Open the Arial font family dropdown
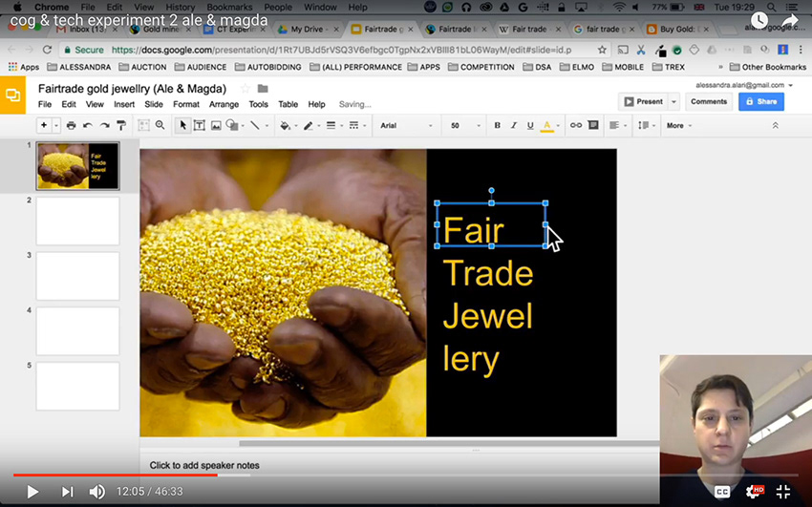Screen dimensions: 812x507 [x=406, y=125]
